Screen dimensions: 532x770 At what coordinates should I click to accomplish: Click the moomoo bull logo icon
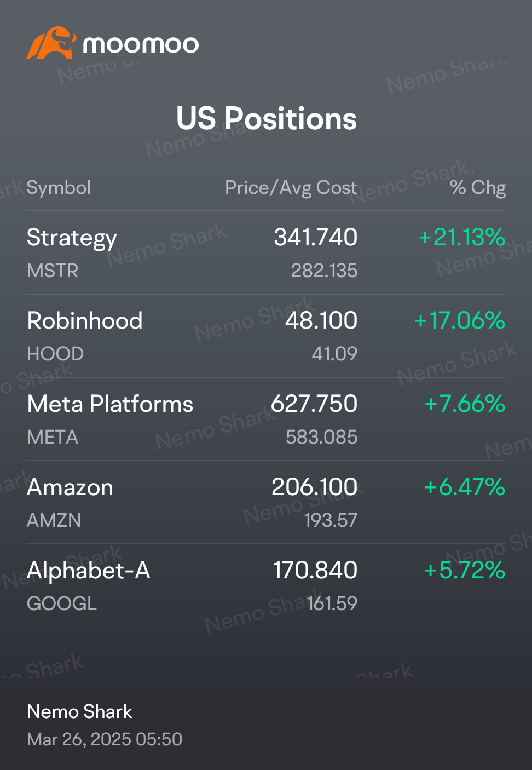(51, 43)
